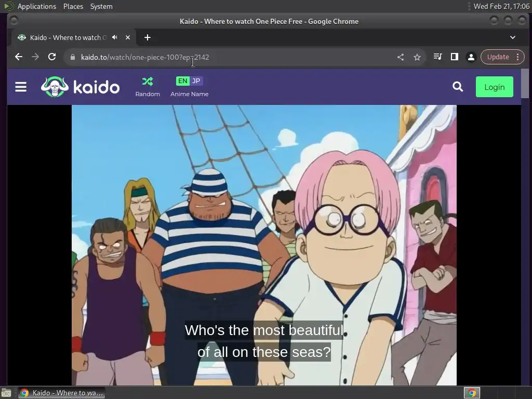The height and width of the screenshot is (399, 532).
Task: Select the Kaido tab
Action: [x=74, y=37]
